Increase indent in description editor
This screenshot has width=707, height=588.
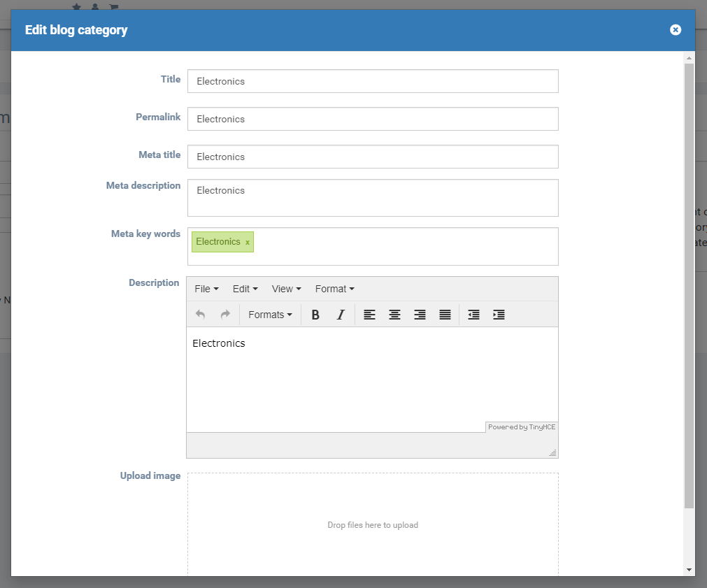(x=499, y=315)
